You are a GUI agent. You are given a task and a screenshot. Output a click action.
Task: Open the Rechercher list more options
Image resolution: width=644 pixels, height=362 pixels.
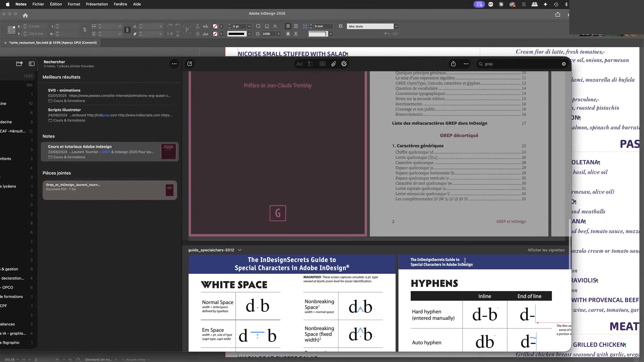[x=174, y=64]
